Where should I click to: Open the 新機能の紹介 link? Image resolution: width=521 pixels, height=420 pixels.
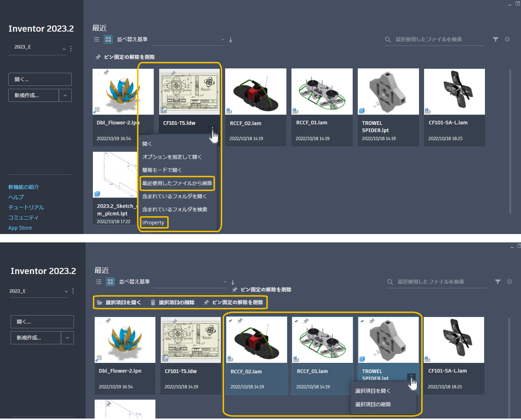click(24, 187)
